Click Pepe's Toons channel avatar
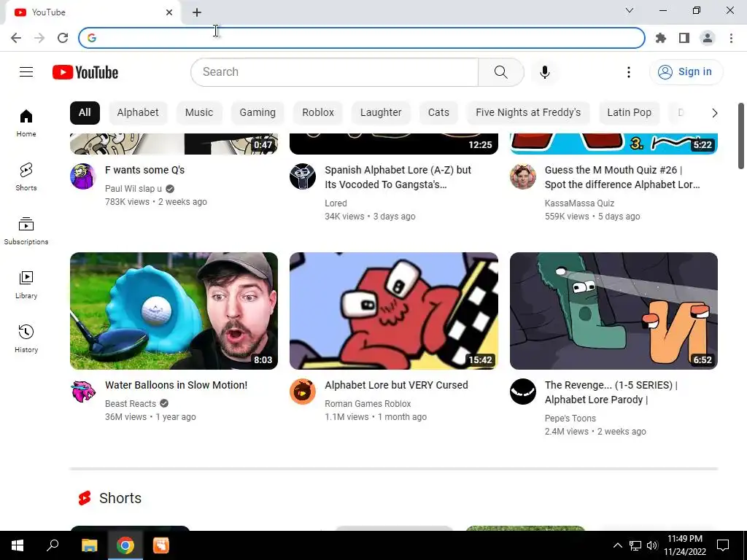Image resolution: width=747 pixels, height=560 pixels. point(522,392)
